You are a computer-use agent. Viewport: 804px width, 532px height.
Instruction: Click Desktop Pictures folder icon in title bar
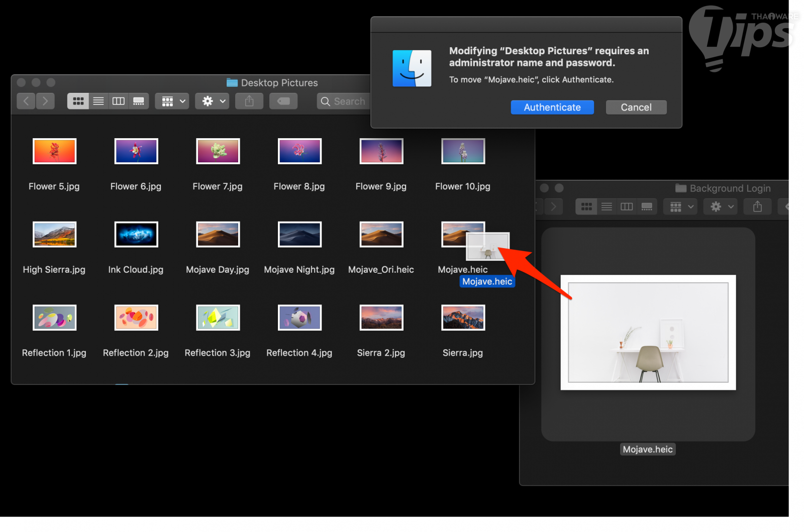point(232,82)
